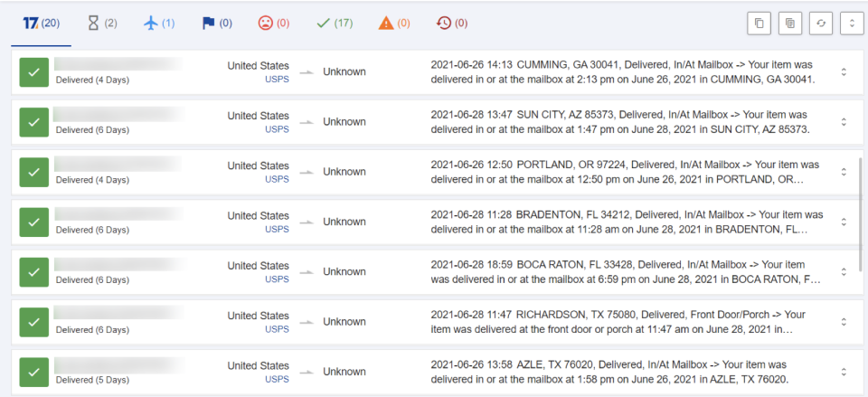
Task: Click USPS carrier link in BOCA RATON row
Action: pyautogui.click(x=277, y=279)
